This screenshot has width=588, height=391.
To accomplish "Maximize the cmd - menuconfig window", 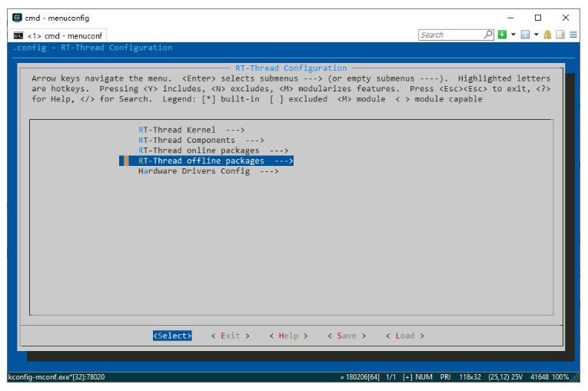I will coord(538,18).
